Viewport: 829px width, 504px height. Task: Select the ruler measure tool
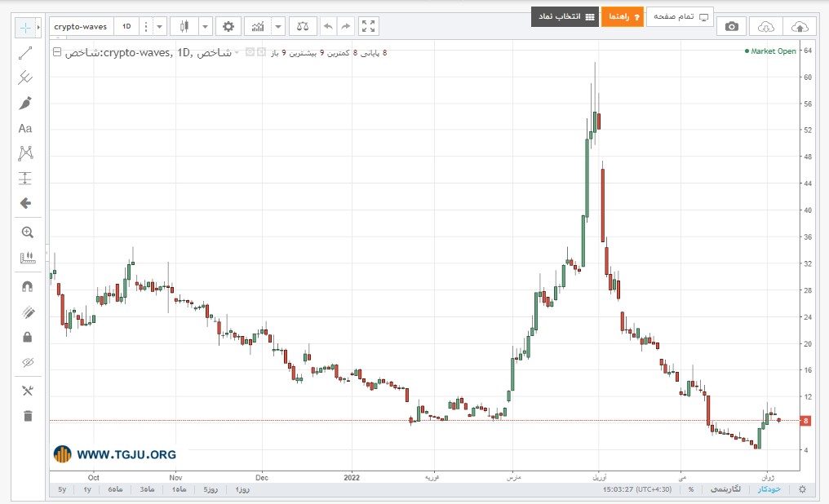[x=27, y=258]
